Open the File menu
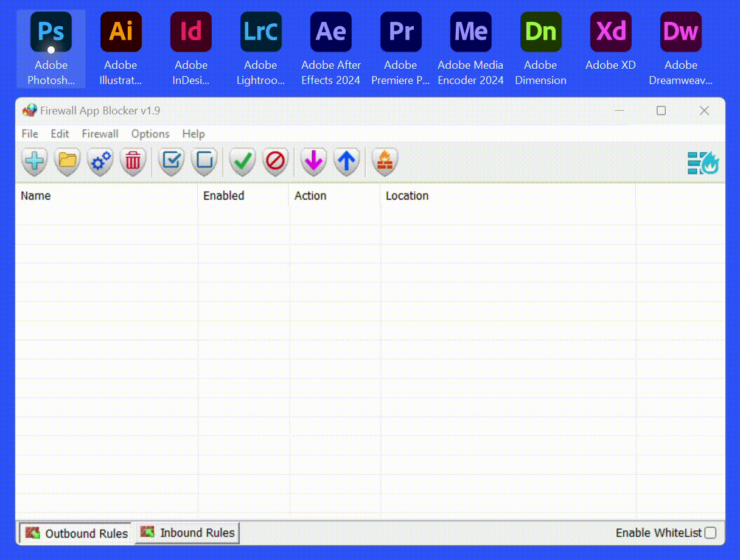 coord(30,134)
